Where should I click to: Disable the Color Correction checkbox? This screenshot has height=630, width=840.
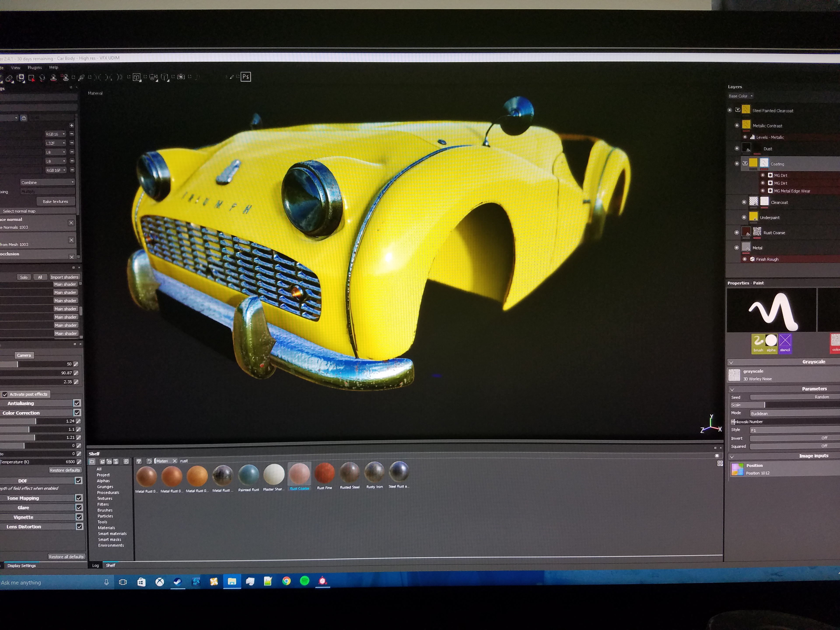[x=77, y=412]
